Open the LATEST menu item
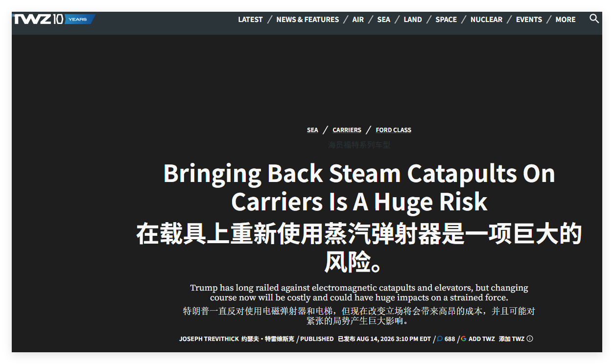Viewport: 614px width, 364px height. (250, 20)
